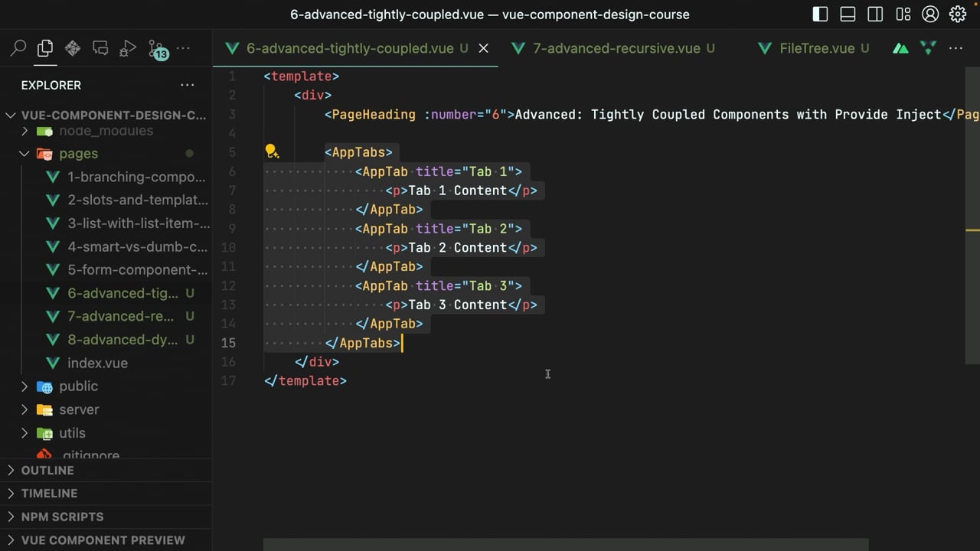Open Run and Debug view
The width and height of the screenshot is (980, 551).
click(128, 48)
